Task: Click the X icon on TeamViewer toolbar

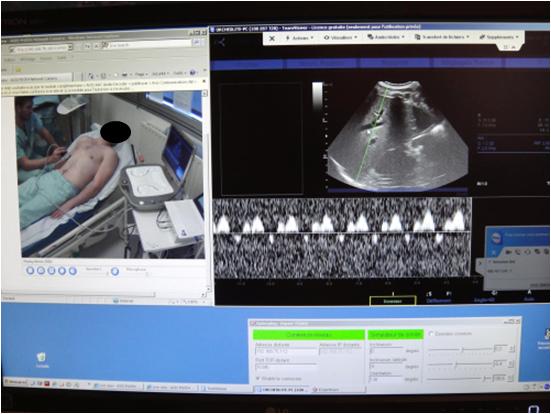Action: pyautogui.click(x=272, y=38)
